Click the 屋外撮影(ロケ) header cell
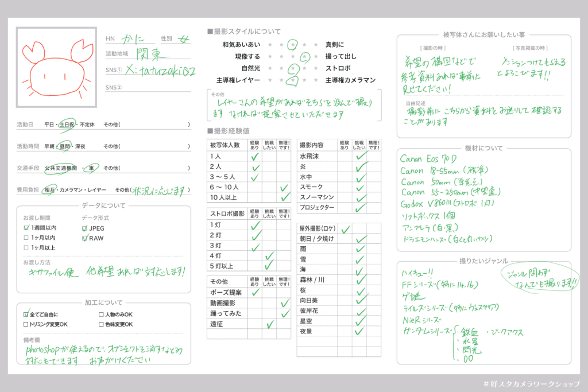The image size is (588, 392). pos(317,228)
